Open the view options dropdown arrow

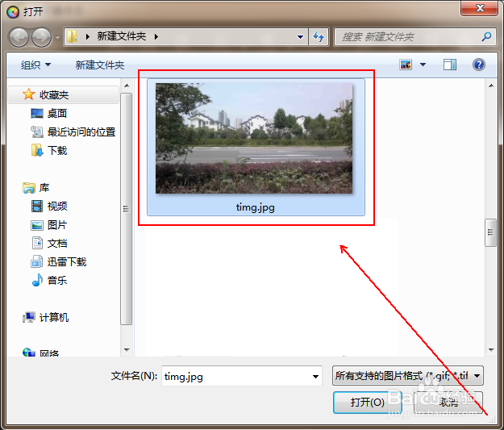coord(423,65)
